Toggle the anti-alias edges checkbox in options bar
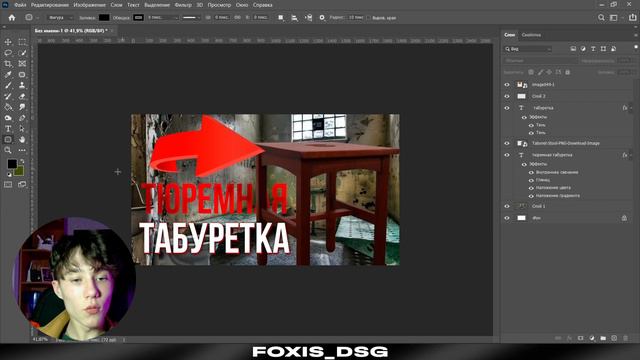Image resolution: width=640 pixels, height=360 pixels. pos(369,18)
